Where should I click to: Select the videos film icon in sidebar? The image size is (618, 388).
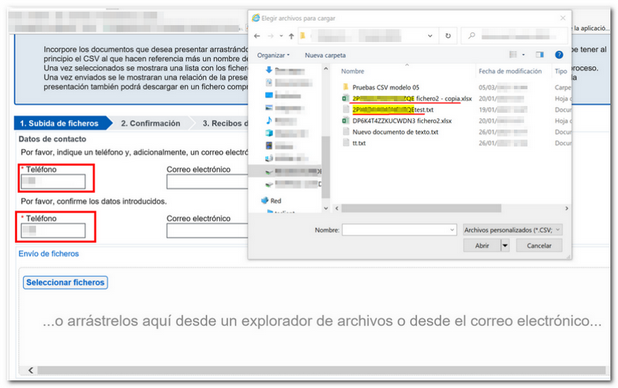[x=269, y=146]
